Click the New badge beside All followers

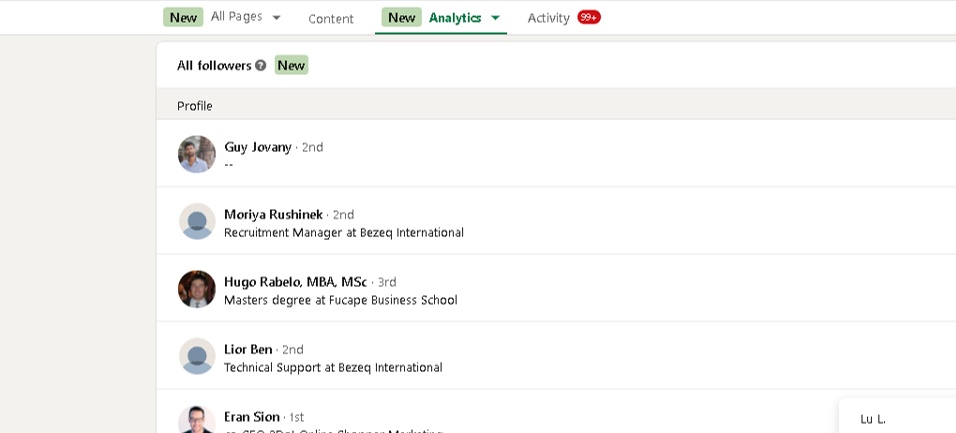click(291, 65)
